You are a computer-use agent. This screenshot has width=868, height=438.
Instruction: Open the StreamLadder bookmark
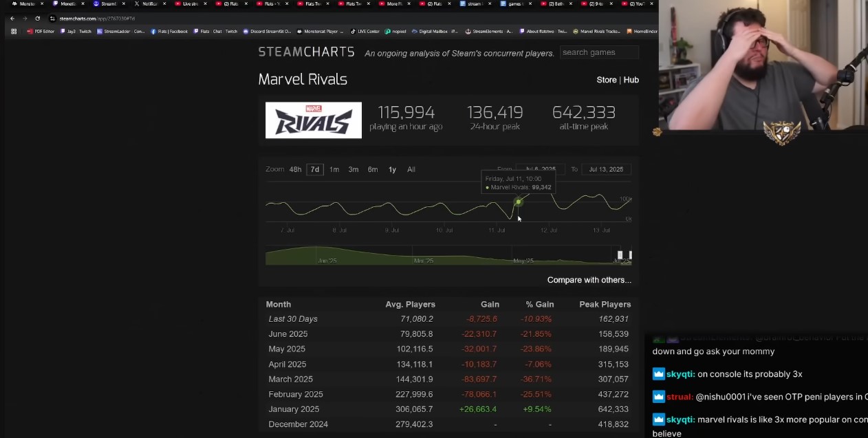coord(120,31)
